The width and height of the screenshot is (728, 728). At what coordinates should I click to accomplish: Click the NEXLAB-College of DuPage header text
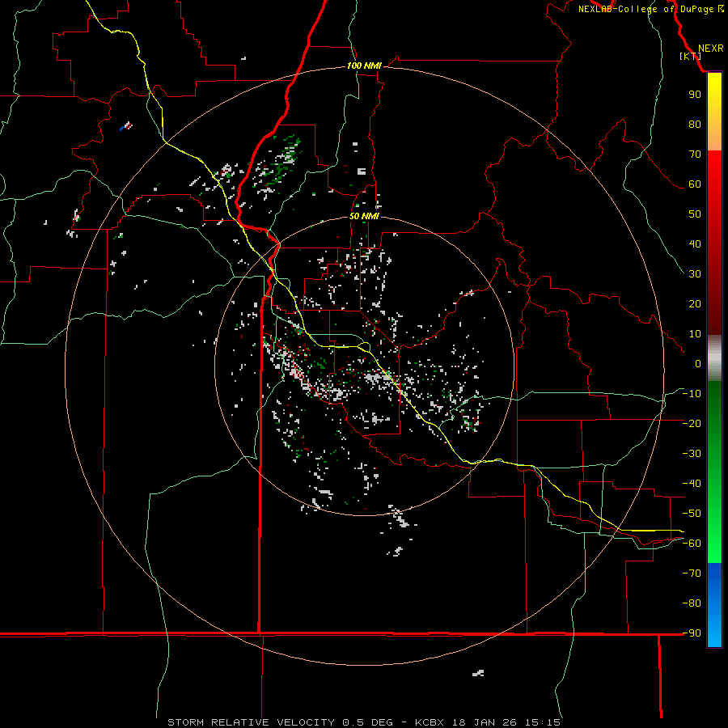(x=645, y=9)
